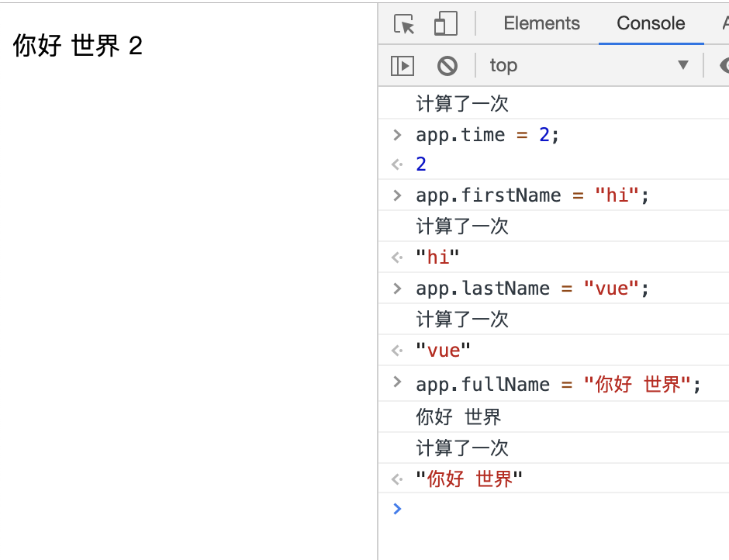
Task: Click the dropdown arrow next to top
Action: tap(682, 64)
